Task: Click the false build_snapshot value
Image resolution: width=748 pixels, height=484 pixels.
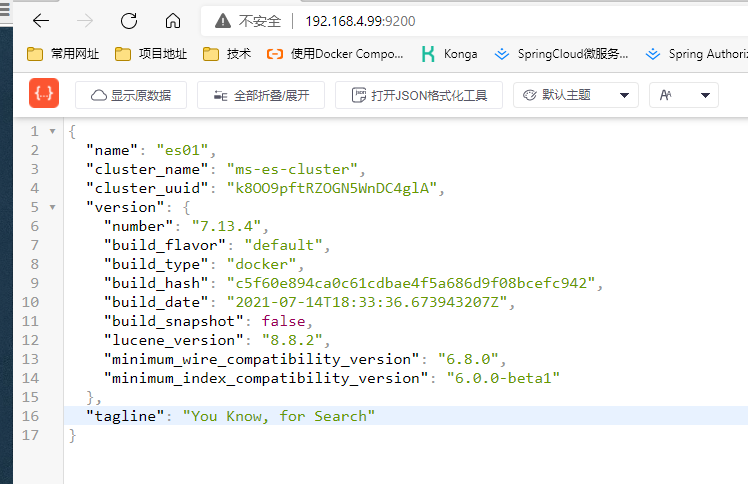Action: coord(283,321)
